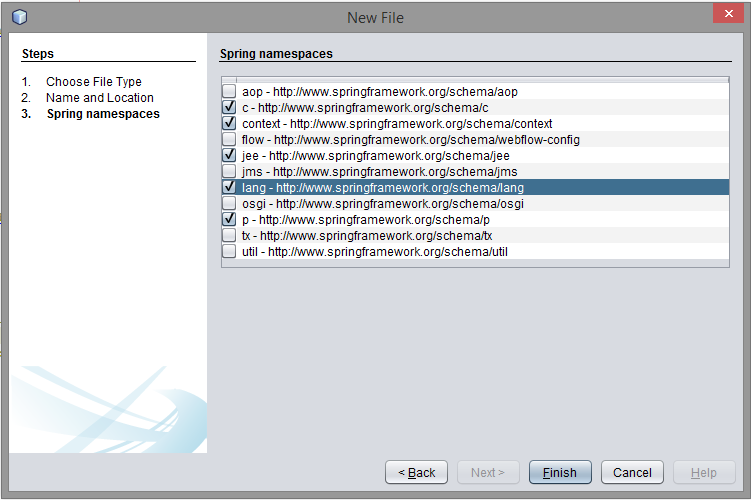Screen dimensions: 751x500
Task: Select row text 'c - http://www.springframework.org/schema/c'
Action: click(365, 108)
